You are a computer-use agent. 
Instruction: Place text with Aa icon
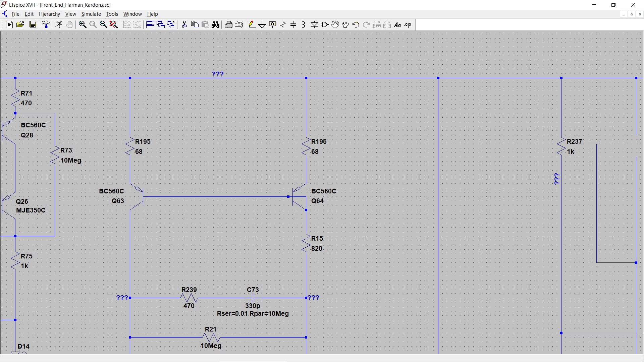397,24
